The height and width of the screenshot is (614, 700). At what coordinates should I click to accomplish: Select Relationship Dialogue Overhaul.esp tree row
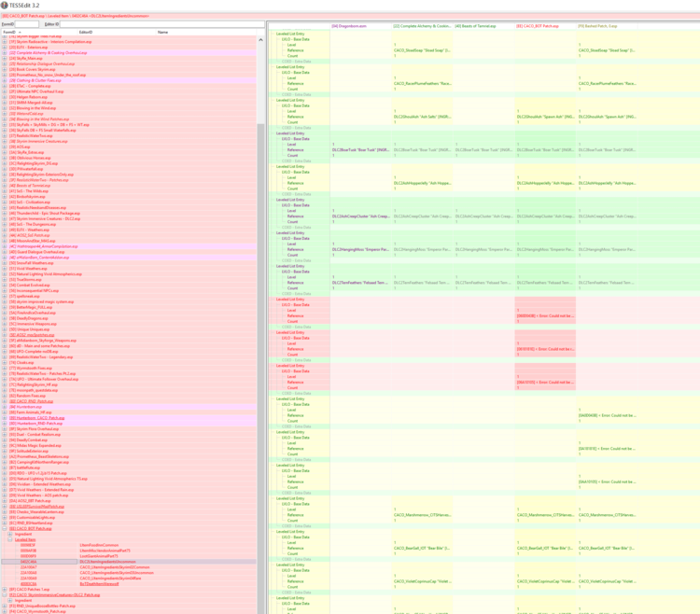129,63
